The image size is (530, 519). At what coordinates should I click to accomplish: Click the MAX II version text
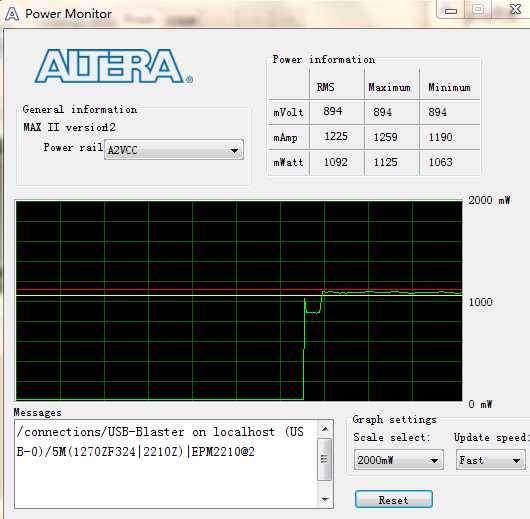point(70,127)
